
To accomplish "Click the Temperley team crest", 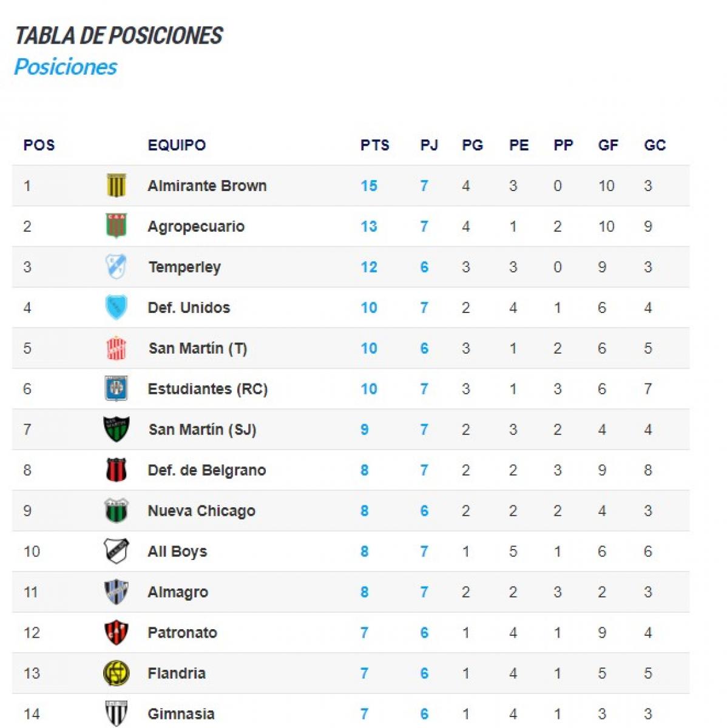I will pyautogui.click(x=116, y=267).
